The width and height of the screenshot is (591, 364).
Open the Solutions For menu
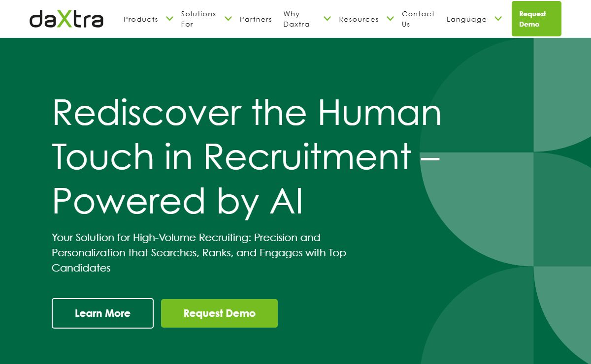click(198, 19)
